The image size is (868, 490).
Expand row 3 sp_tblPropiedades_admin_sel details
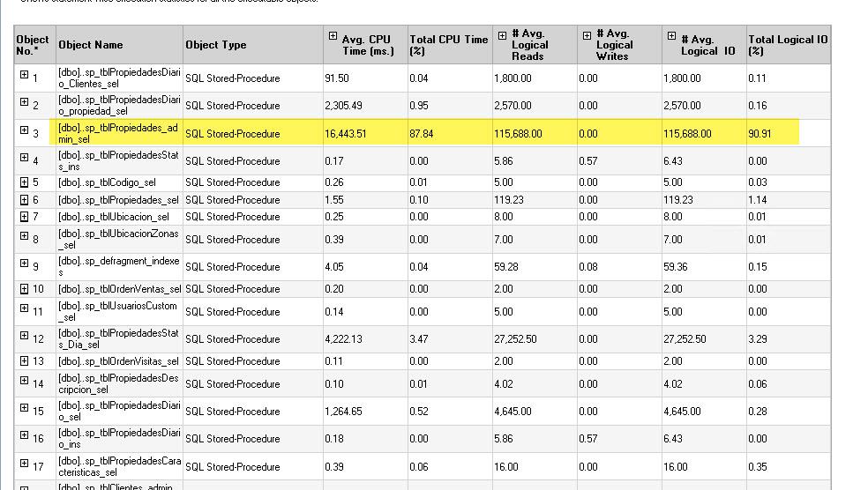click(25, 131)
